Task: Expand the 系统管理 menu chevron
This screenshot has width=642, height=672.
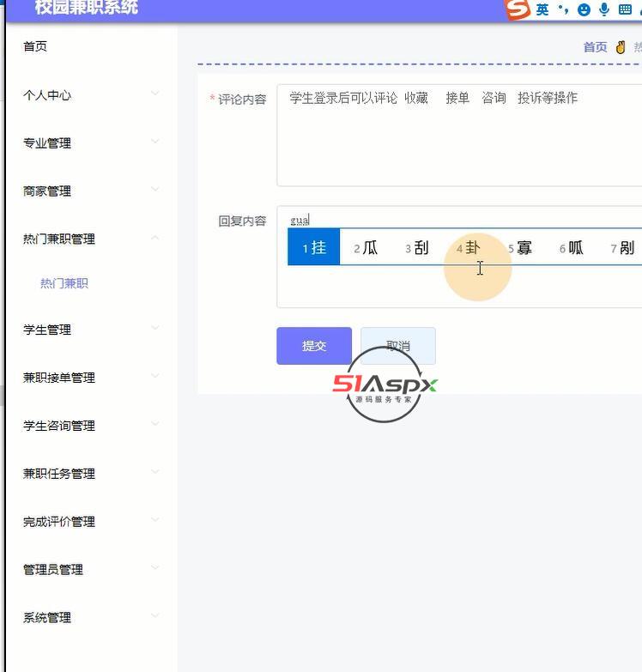Action: coord(154,615)
